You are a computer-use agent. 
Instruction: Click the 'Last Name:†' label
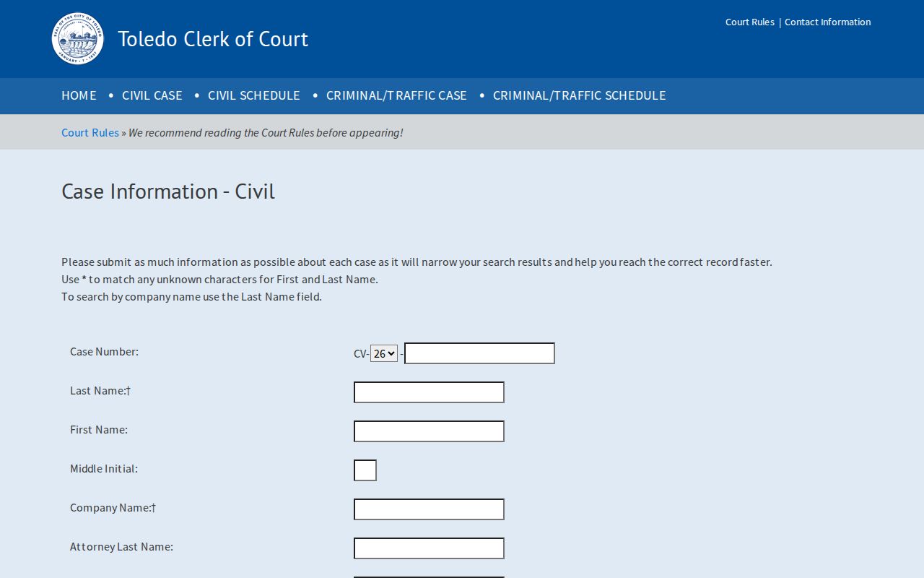(x=100, y=391)
